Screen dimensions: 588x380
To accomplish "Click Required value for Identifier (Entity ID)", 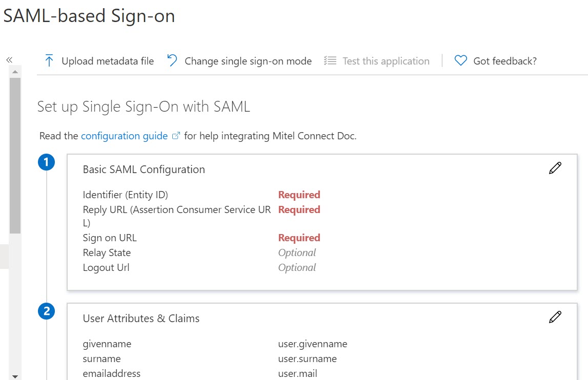I will coord(299,195).
